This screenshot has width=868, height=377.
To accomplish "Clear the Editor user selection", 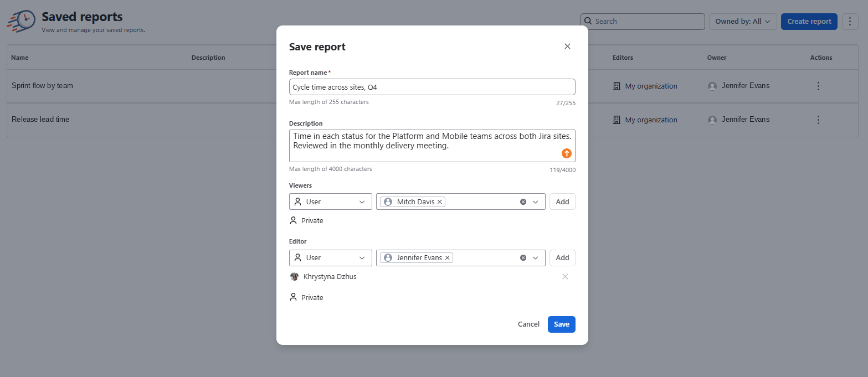I will click(x=523, y=258).
